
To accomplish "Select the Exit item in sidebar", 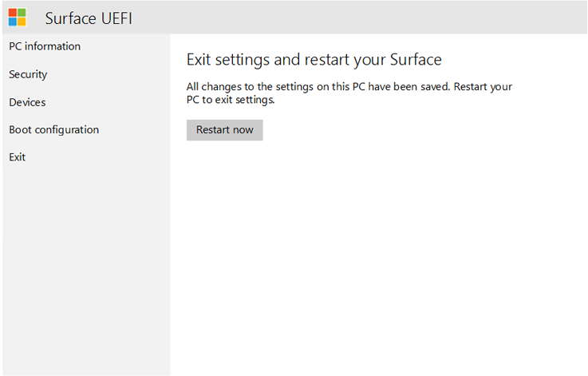I will click(18, 157).
